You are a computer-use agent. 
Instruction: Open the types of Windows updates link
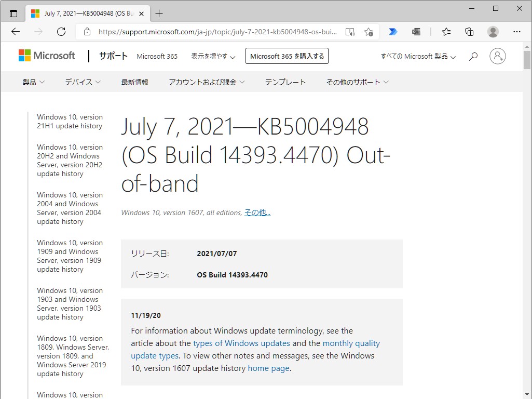pos(241,343)
